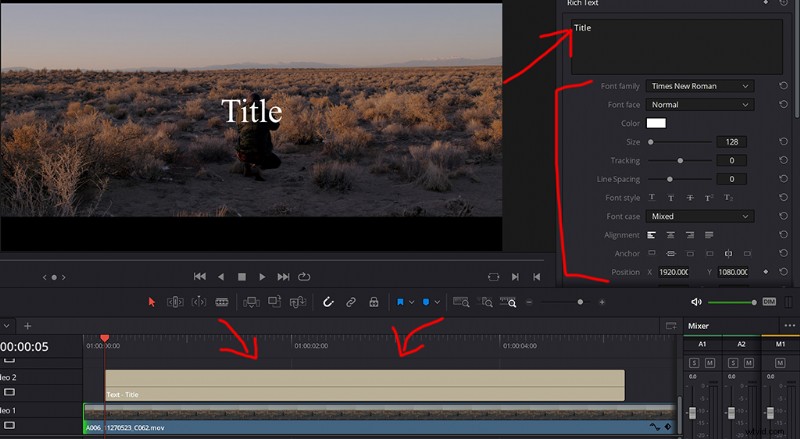
Task: Click the Detail Zoom icon
Action: [485, 302]
